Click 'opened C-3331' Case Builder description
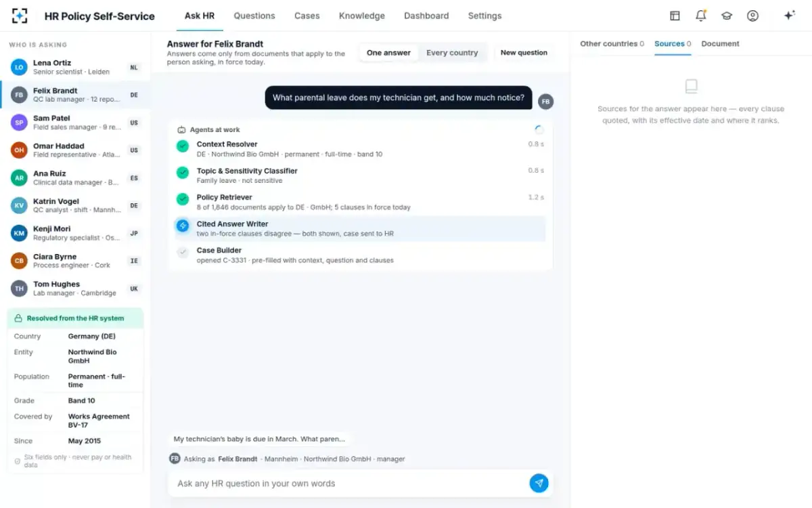Viewport: 812px width, 508px height. (295, 260)
